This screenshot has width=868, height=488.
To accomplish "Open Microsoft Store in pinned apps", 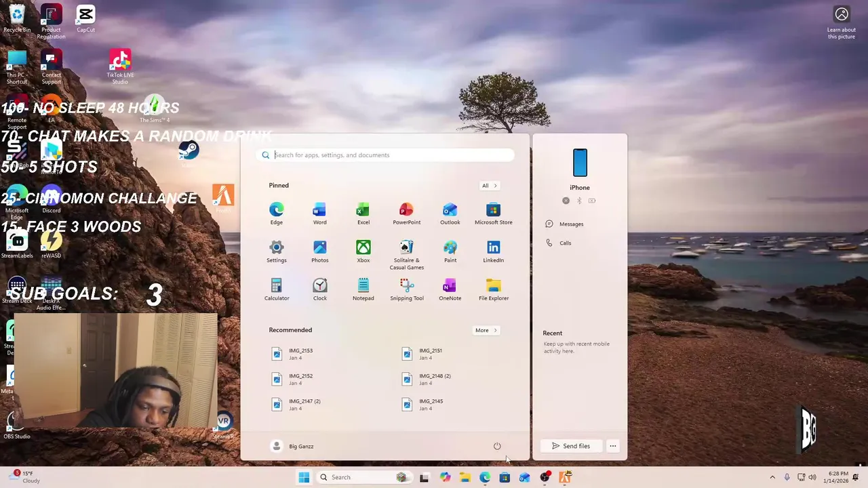I will coord(494,213).
